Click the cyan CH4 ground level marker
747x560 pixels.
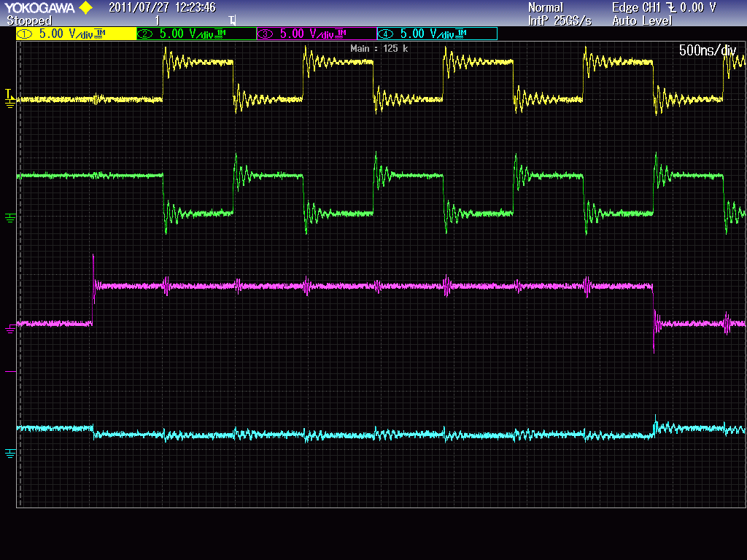click(x=10, y=453)
